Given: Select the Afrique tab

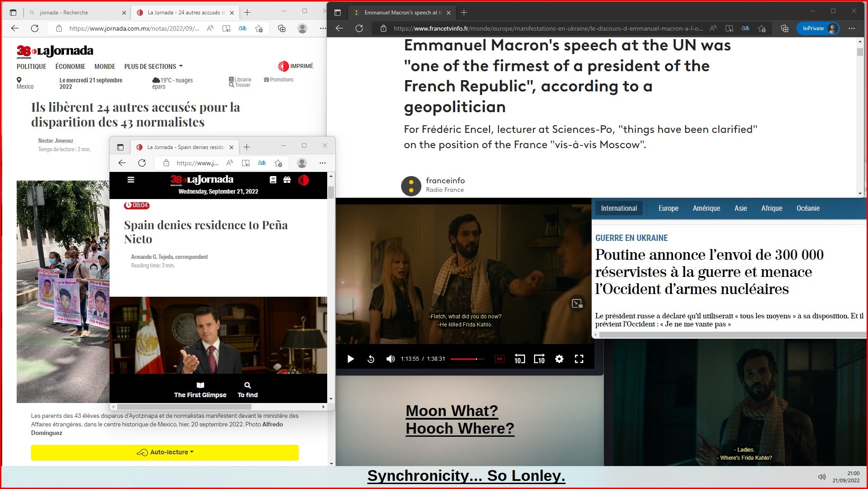Looking at the screenshot, I should coord(772,208).
